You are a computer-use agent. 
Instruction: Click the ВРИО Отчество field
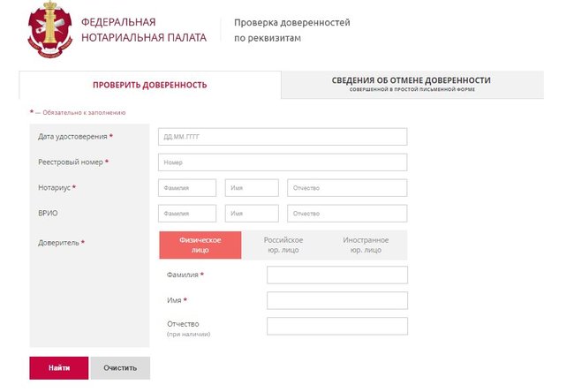(347, 214)
